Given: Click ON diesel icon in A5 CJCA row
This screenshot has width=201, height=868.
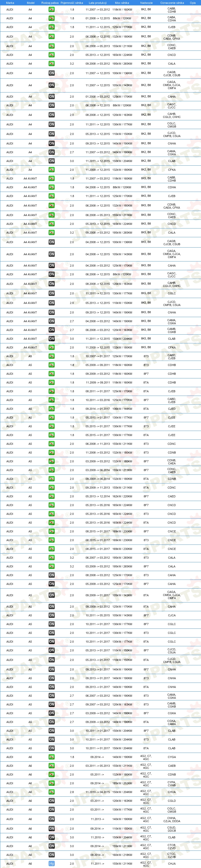Looking at the screenshot, I should (51, 615).
